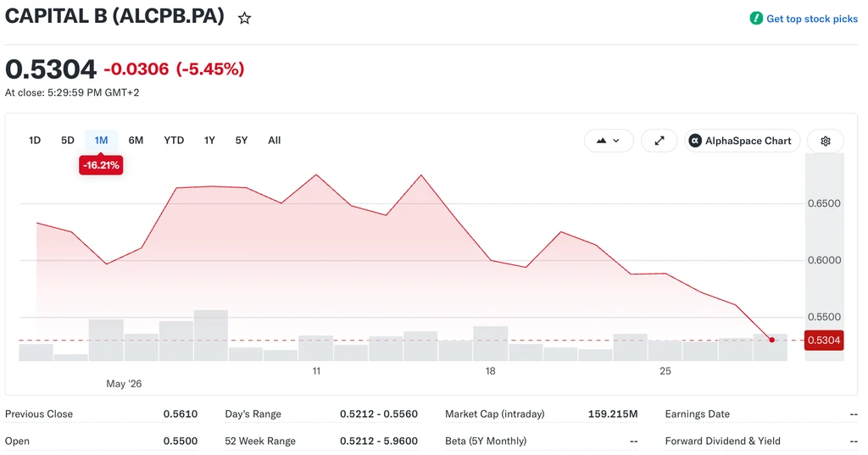Open the chart type mountain selector

607,141
